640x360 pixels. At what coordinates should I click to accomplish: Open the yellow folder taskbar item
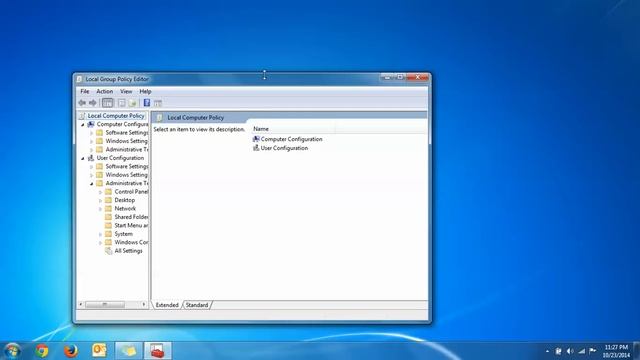pyautogui.click(x=129, y=351)
